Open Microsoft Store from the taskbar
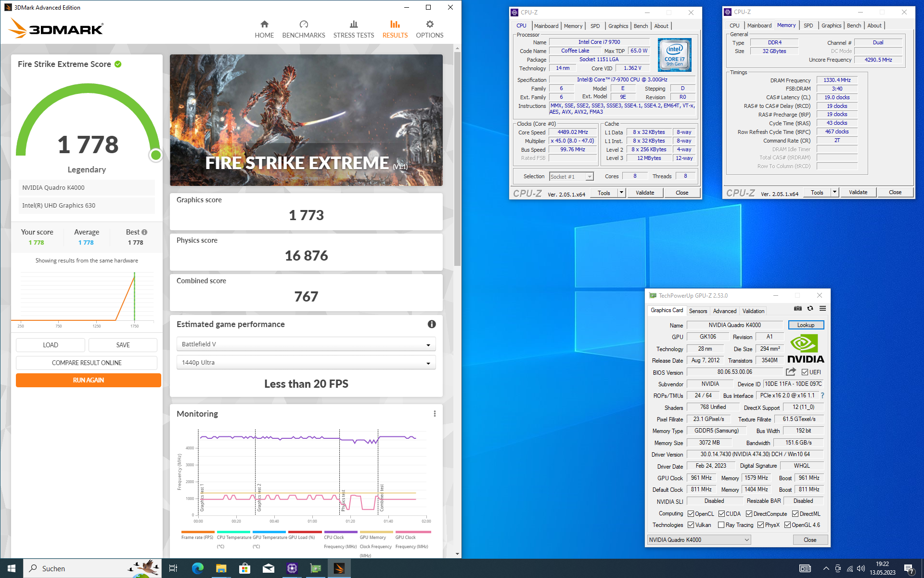Screen dimensions: 924x578 point(244,568)
